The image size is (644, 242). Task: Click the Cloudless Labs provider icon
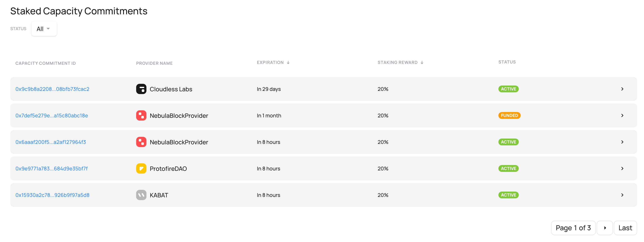point(141,89)
